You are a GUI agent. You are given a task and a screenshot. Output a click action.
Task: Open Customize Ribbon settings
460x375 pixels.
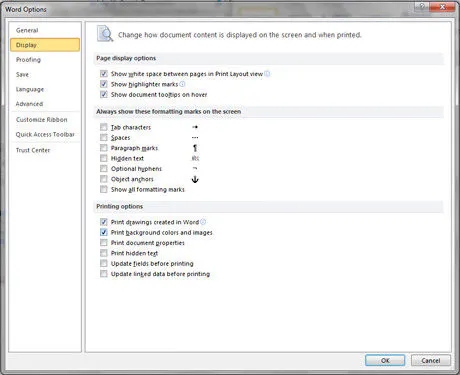45,120
